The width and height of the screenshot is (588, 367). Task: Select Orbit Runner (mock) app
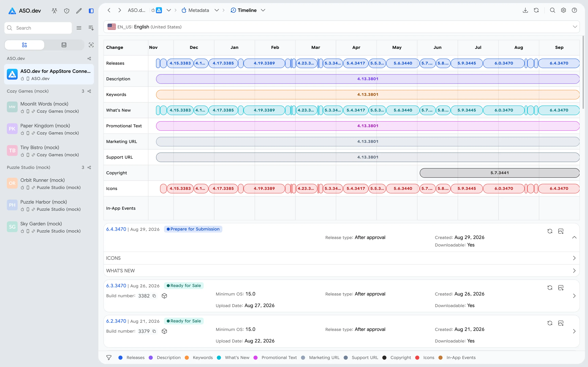(x=49, y=183)
